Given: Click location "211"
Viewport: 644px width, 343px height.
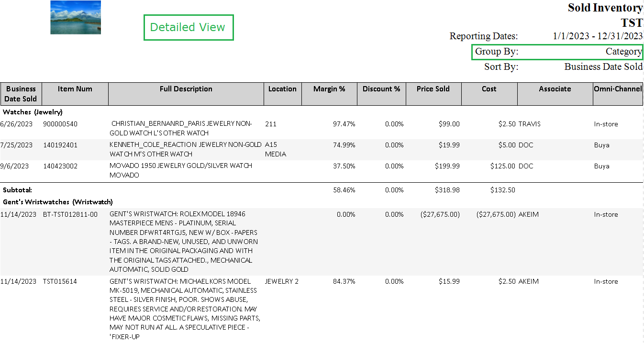Looking at the screenshot, I should (271, 124).
